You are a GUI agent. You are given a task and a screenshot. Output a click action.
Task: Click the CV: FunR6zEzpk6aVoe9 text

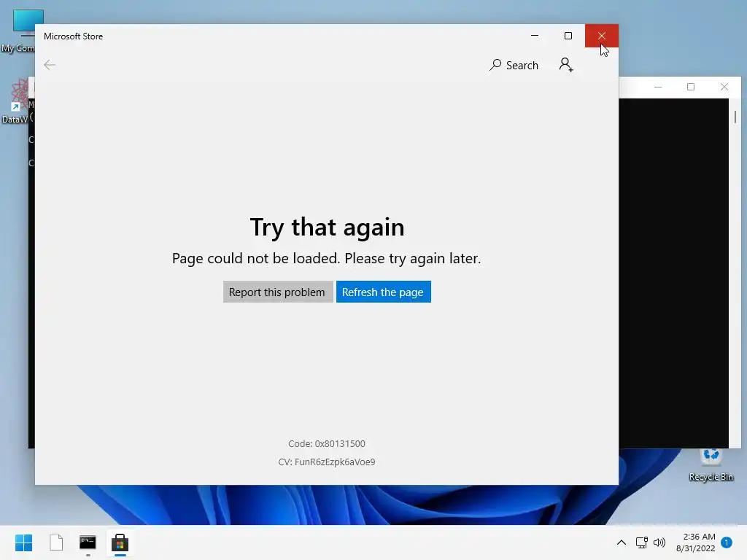point(327,462)
